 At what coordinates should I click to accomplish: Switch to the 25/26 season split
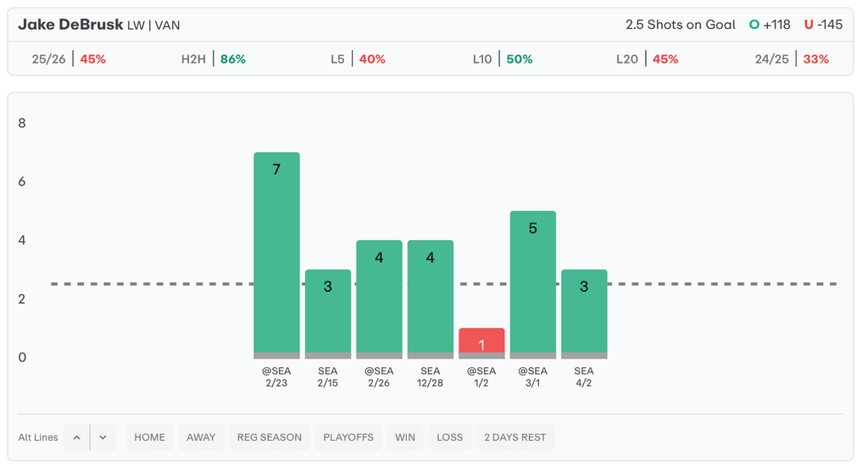pyautogui.click(x=69, y=59)
